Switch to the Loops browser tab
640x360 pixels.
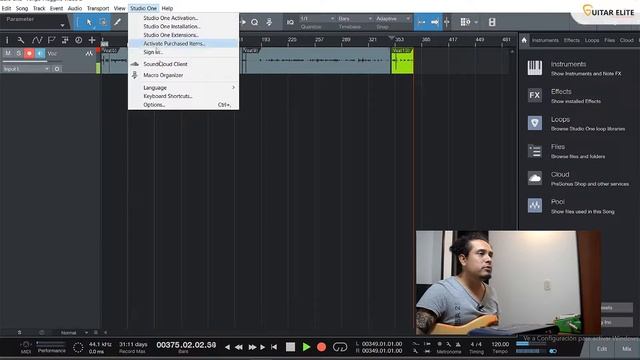coord(592,40)
